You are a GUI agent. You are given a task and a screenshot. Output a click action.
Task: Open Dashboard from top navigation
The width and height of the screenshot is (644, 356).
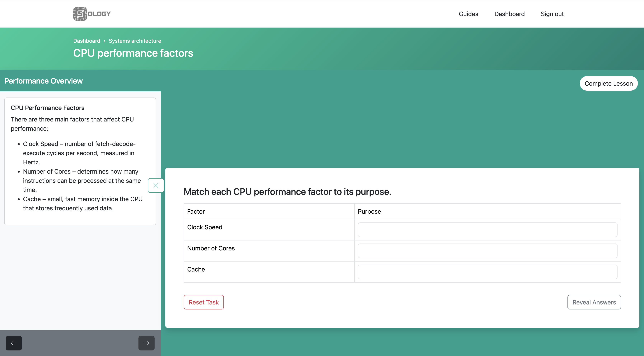tap(509, 14)
